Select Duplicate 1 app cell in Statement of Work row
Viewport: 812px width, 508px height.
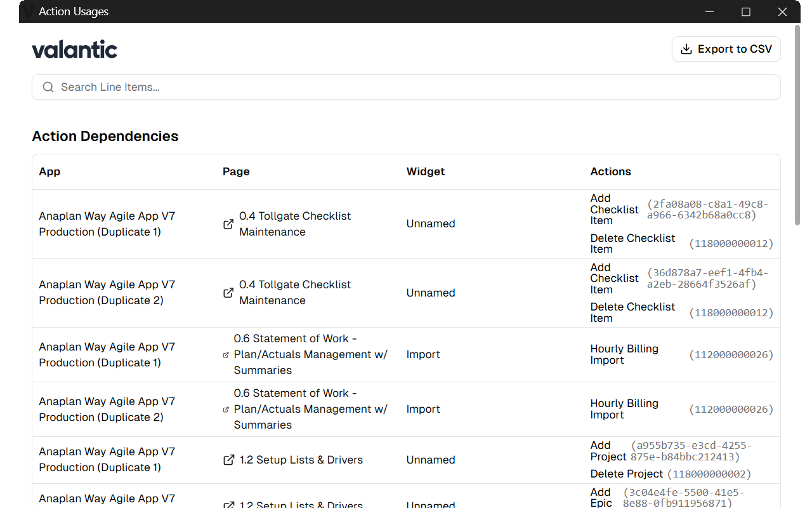pos(107,355)
